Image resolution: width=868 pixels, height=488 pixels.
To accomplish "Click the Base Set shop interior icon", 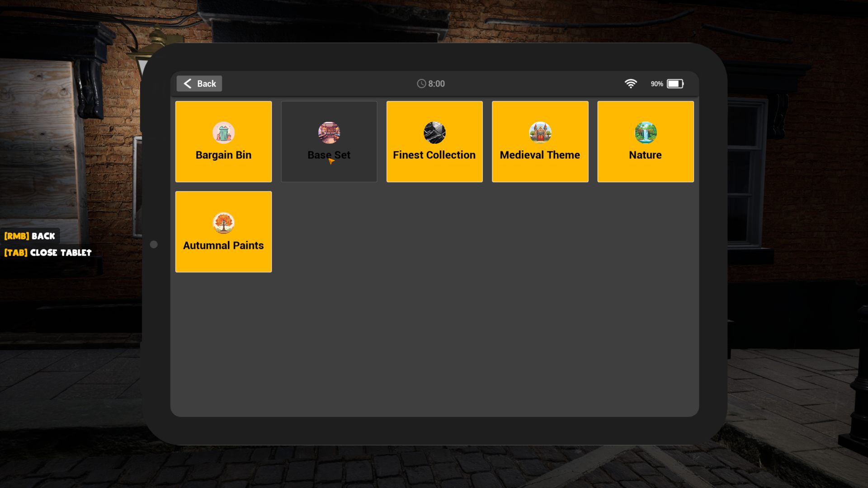I will (329, 132).
